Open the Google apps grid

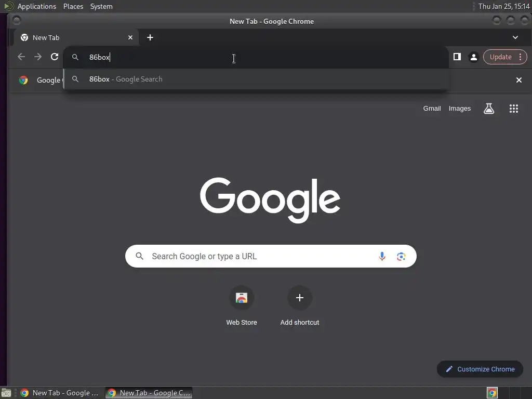(513, 109)
